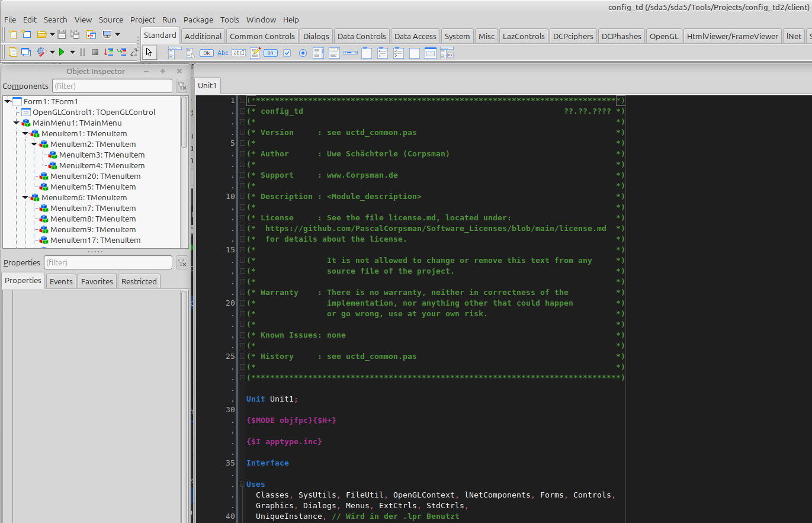Viewport: 812px width, 523px height.
Task: Switch to the Events tab
Action: (x=61, y=281)
